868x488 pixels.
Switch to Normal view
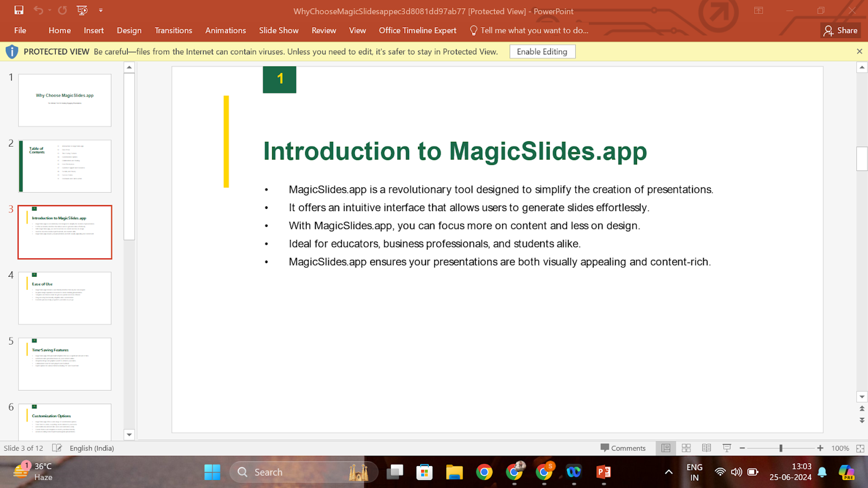tap(666, 448)
